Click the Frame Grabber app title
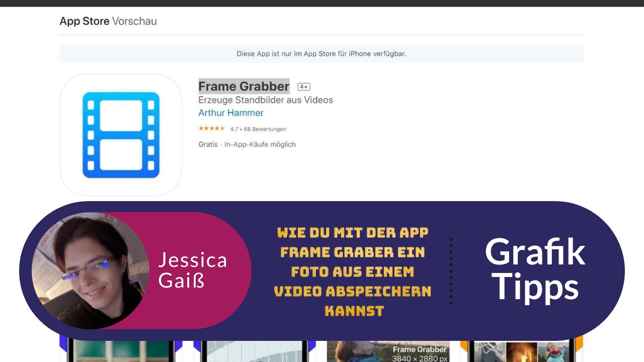This screenshot has width=644, height=362. [x=244, y=86]
